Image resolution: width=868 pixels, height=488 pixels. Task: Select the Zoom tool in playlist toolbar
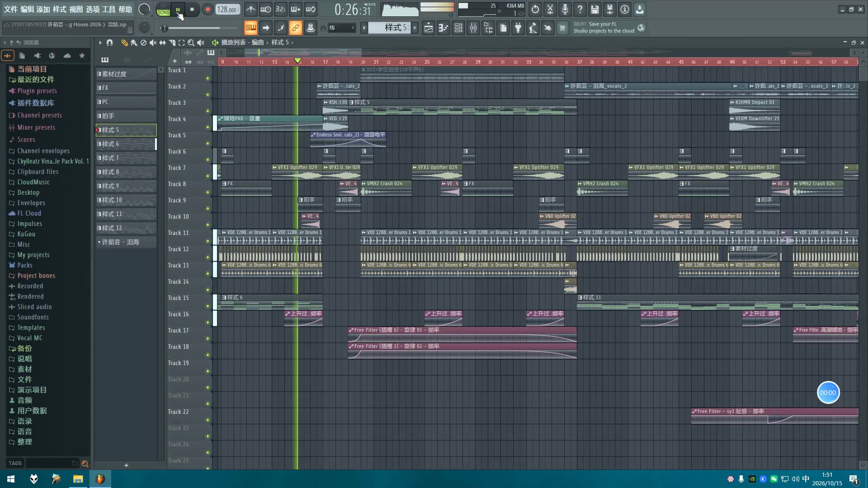pos(191,42)
